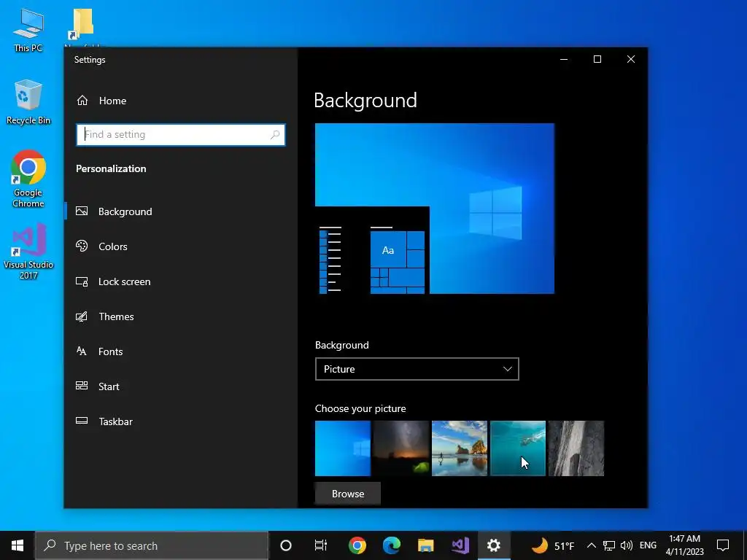This screenshot has width=747, height=560.
Task: Choose the gray rock cliff picture
Action: [576, 448]
